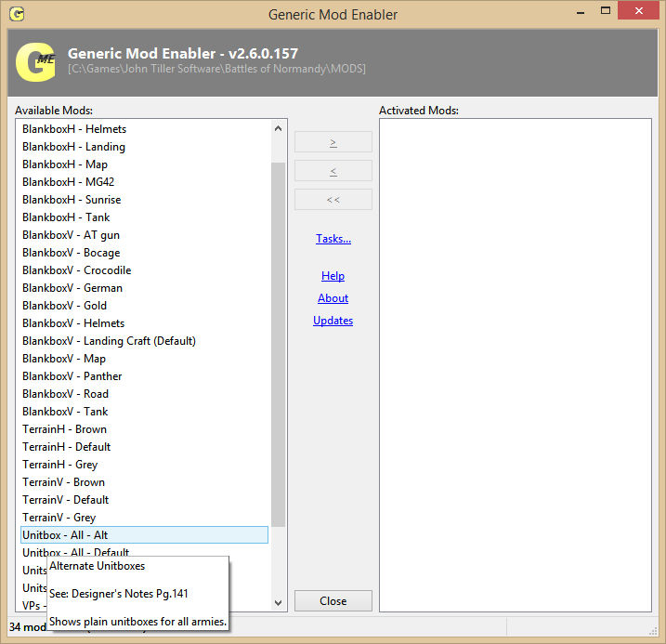Open the Tasks... link

click(x=333, y=239)
